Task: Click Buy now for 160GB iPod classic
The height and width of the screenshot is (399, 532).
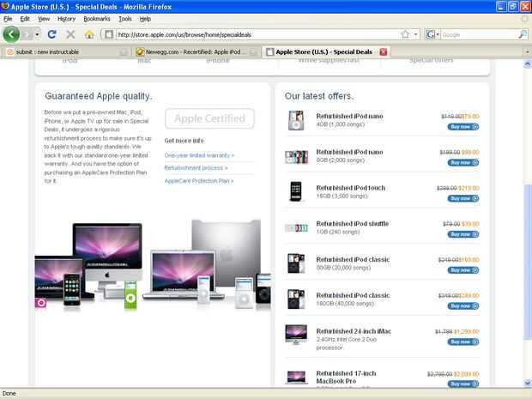Action: (463, 306)
